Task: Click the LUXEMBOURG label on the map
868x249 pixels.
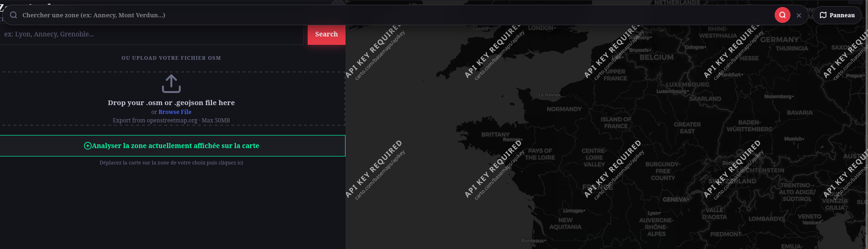Action: tap(687, 85)
